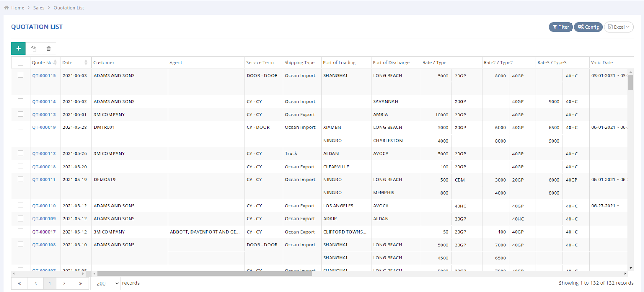Open the 200 records per page dropdown

coord(105,284)
